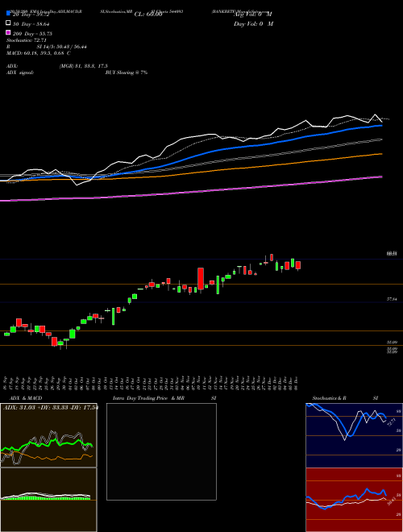Select the 200 Day moving average value text
The image size is (403, 532).
pyautogui.click(x=32, y=34)
